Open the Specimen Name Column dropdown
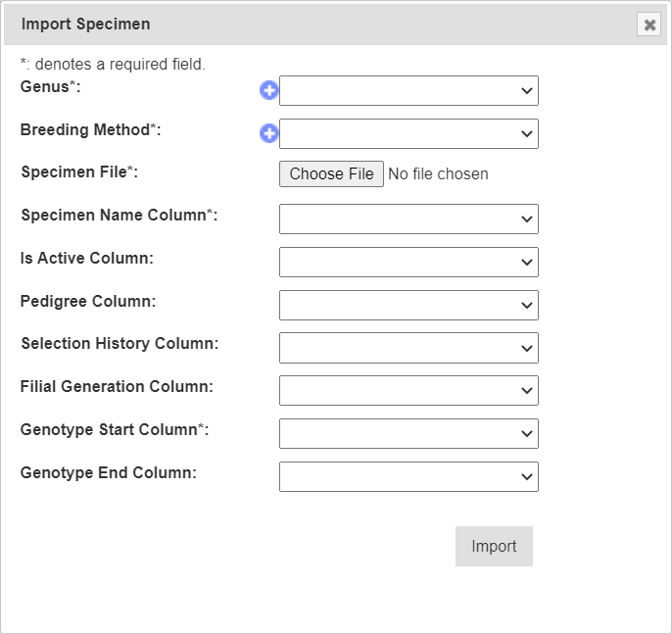Screen dimensions: 672x634 408,219
